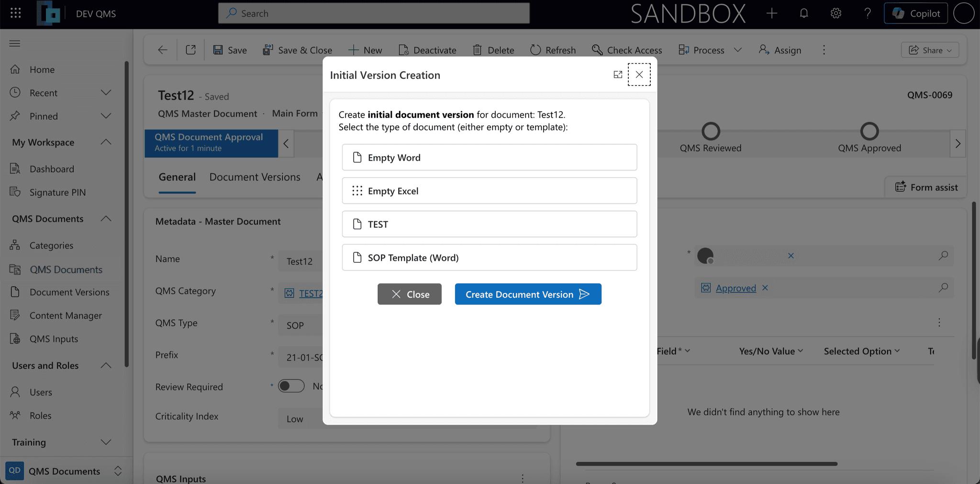Click the Close button in dialog
This screenshot has width=980, height=484.
point(410,294)
